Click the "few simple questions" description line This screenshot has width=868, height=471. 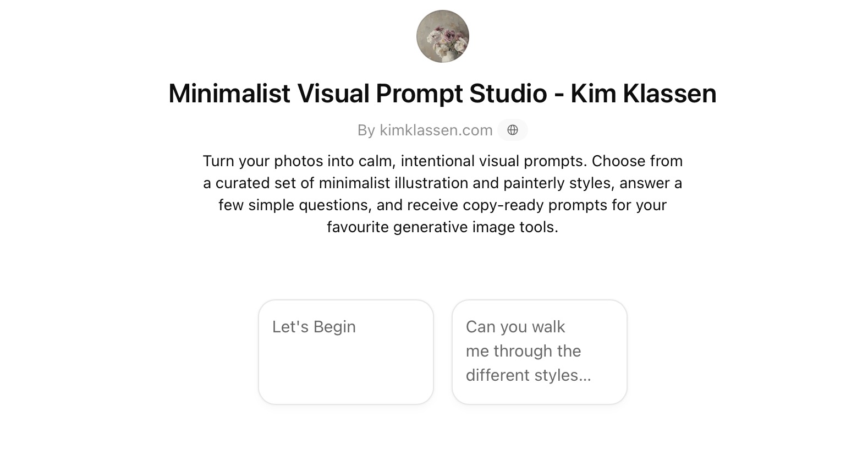point(442,205)
